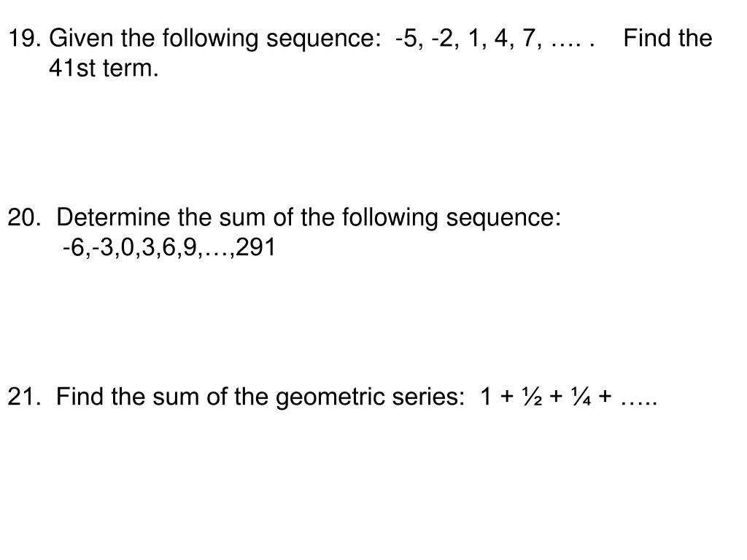
Task: Click the word 'sum' in question 20
Action: coord(241,218)
